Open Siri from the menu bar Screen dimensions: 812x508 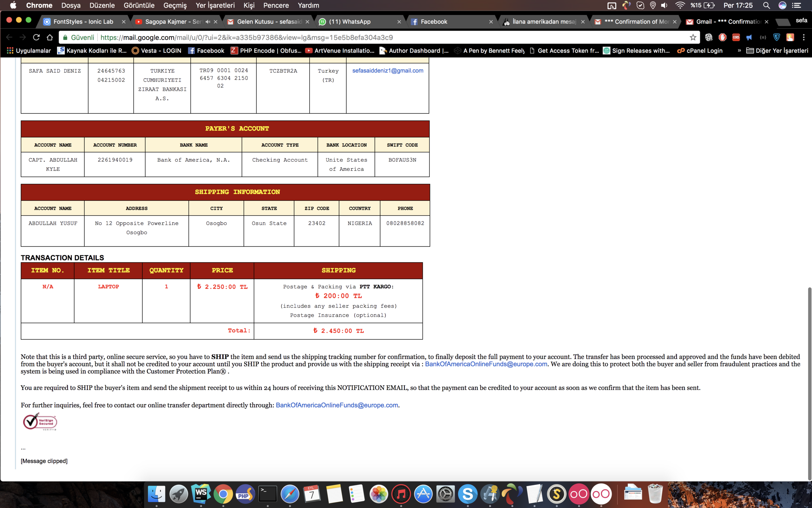(x=783, y=5)
